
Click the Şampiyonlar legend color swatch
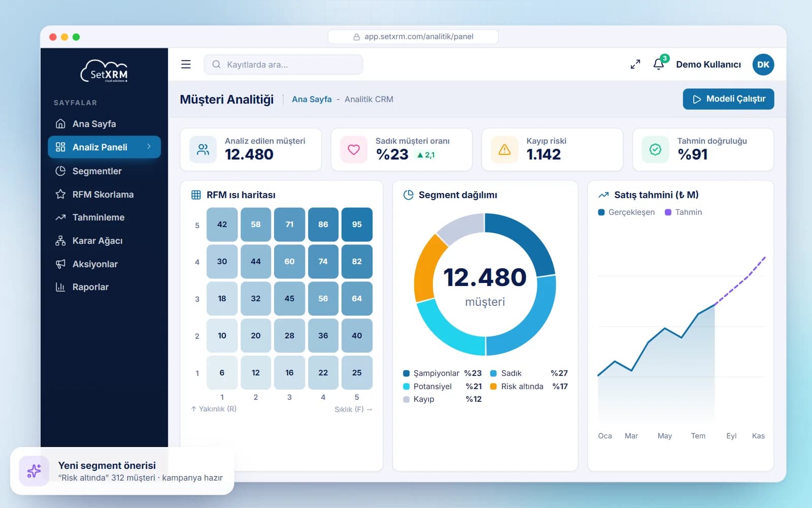click(x=407, y=373)
